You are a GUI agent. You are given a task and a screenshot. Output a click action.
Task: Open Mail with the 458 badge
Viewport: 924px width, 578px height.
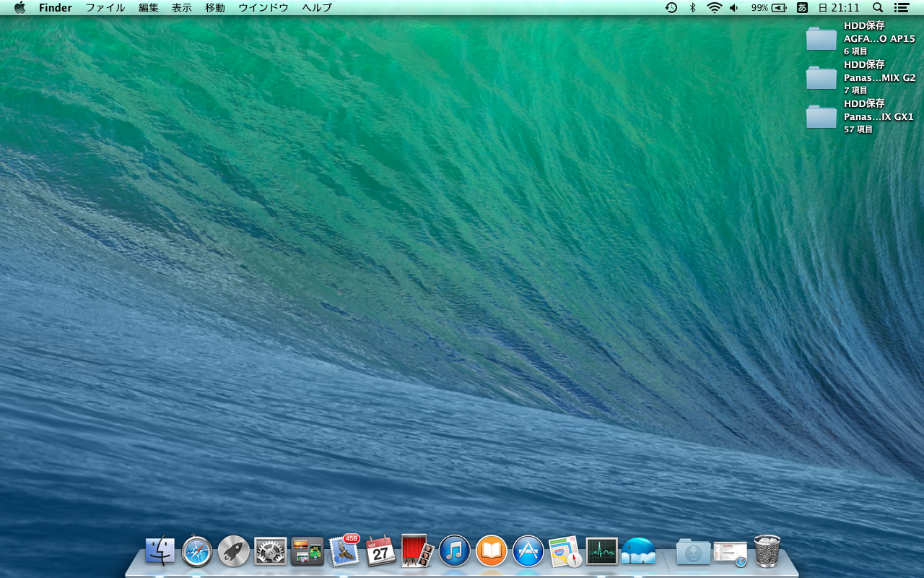[x=344, y=551]
